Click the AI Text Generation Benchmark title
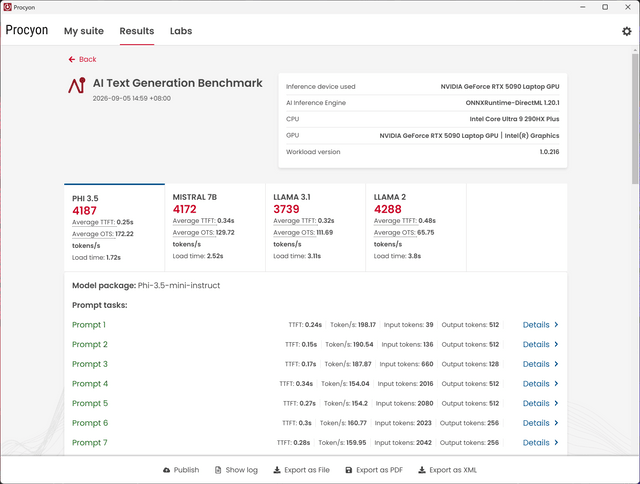640x484 pixels. click(178, 83)
